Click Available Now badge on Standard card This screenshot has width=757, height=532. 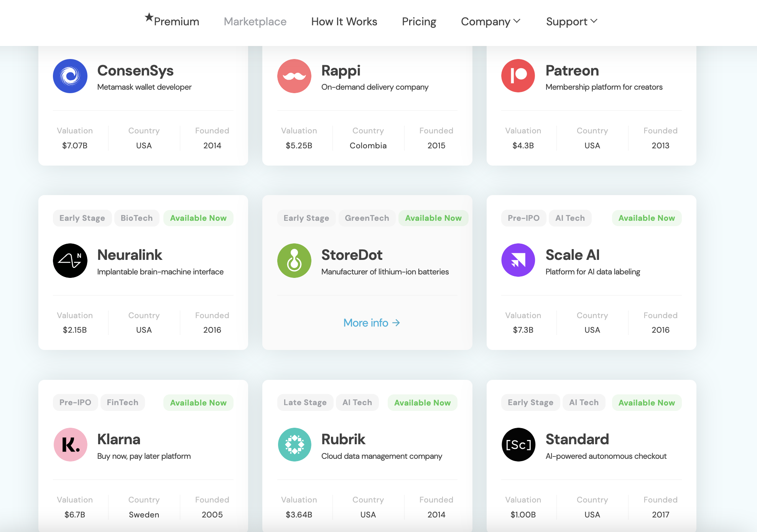pos(647,402)
